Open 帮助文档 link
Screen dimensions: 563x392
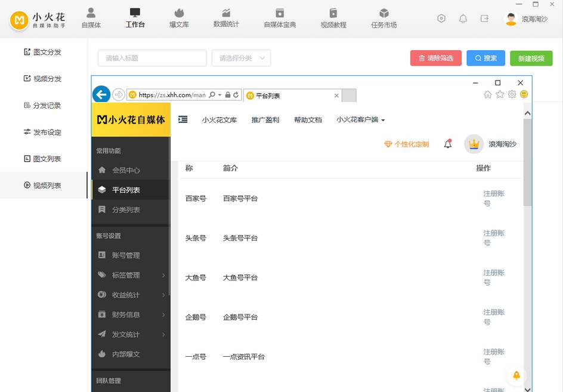pyautogui.click(x=308, y=120)
